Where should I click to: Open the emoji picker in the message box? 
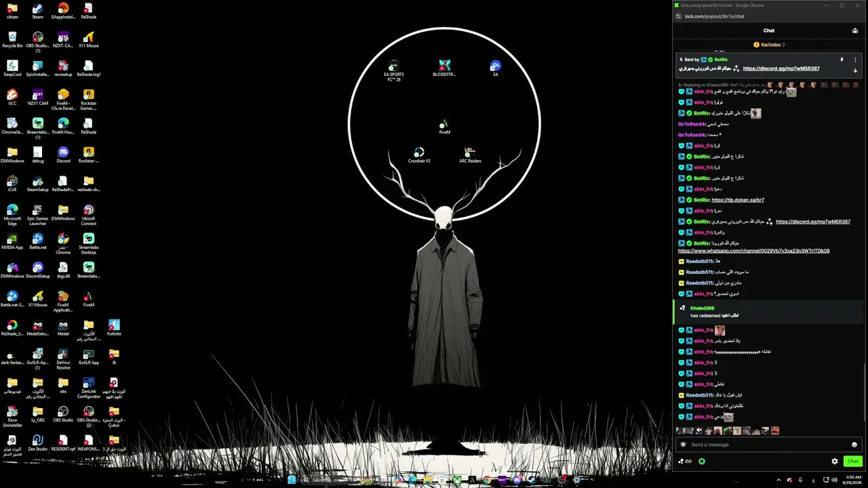click(854, 445)
